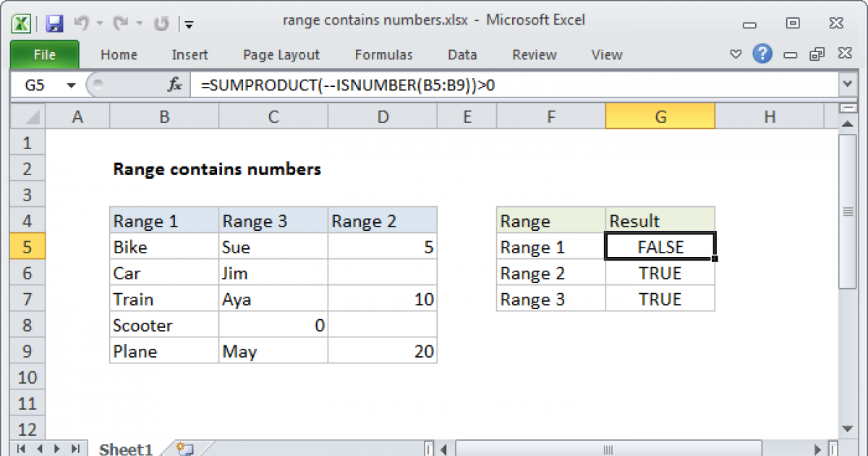868x456 pixels.
Task: Select the Sheet1 worksheet tab
Action: (x=126, y=449)
